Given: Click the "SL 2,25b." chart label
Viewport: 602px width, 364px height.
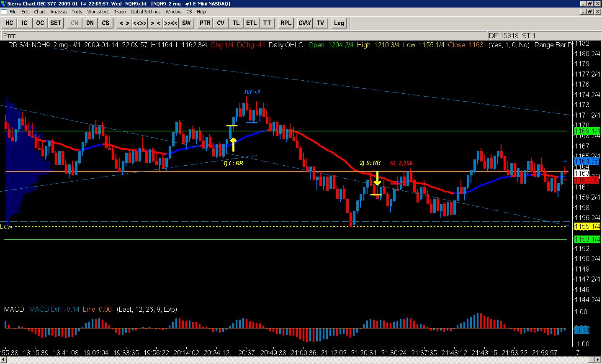Looking at the screenshot, I should click(402, 163).
